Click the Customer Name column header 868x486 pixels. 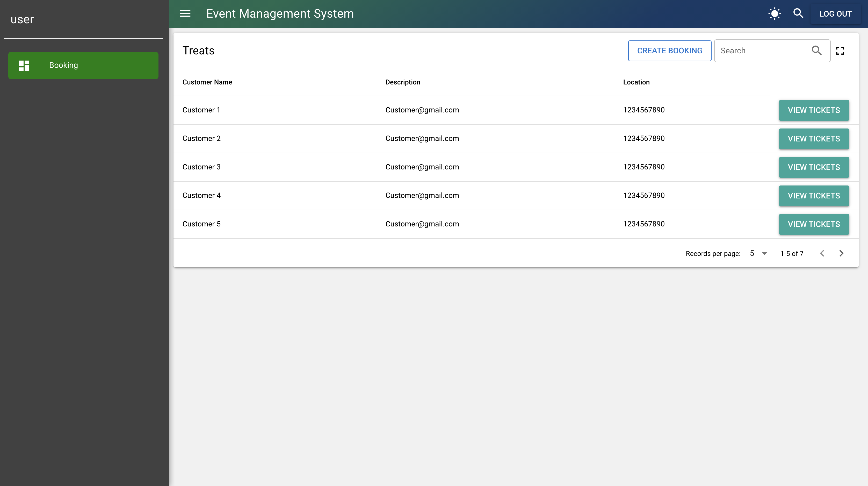[207, 82]
